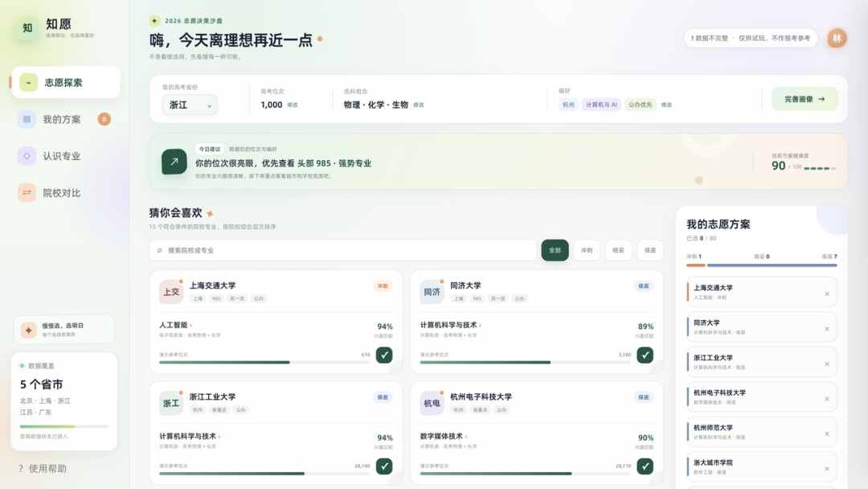Toggle the checkmark on 上海交通大学 card

tap(384, 355)
